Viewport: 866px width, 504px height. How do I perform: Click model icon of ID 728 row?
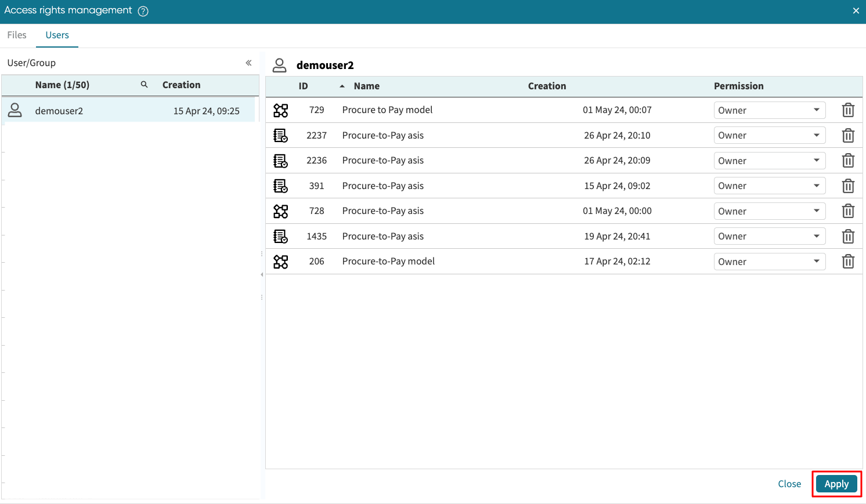click(280, 211)
